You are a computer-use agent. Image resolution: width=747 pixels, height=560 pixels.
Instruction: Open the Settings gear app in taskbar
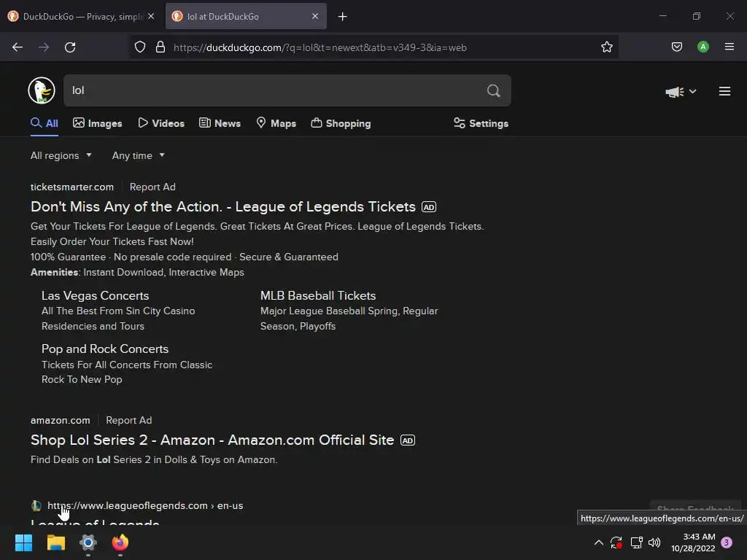88,542
